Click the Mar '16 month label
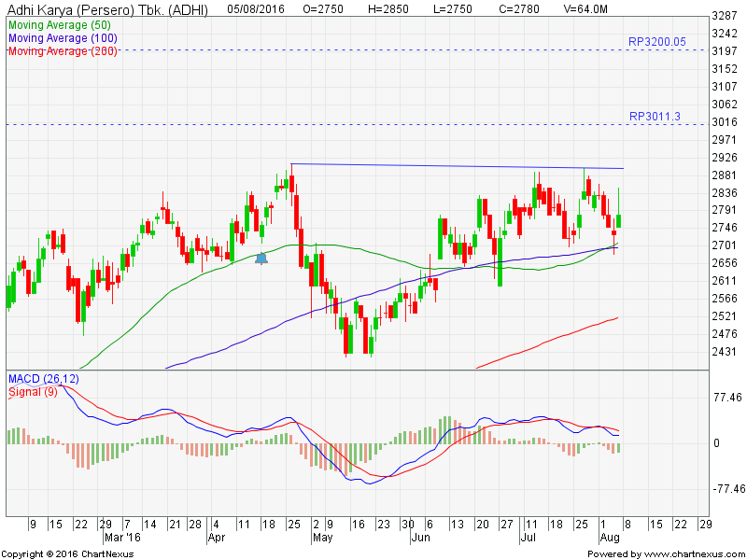Viewport: 747px width, 560px height. pyautogui.click(x=122, y=538)
